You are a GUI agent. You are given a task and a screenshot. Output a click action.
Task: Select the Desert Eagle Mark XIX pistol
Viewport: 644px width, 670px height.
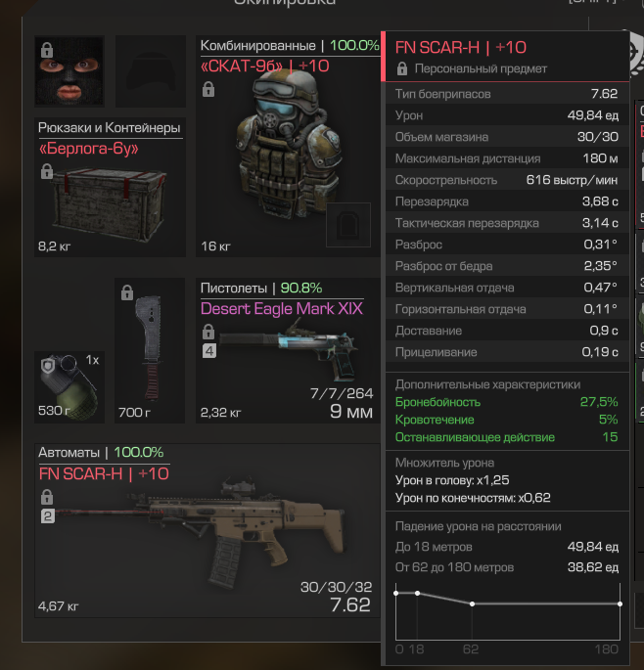[x=288, y=348]
